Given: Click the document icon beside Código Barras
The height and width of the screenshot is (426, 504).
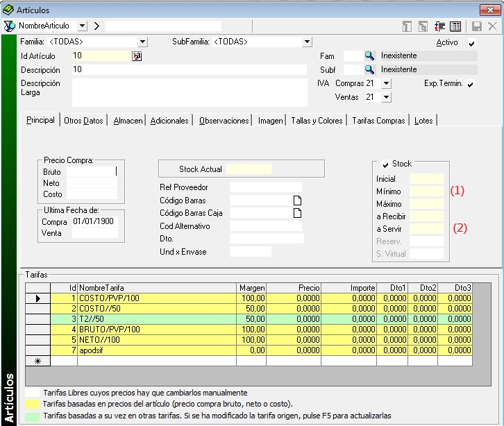Looking at the screenshot, I should (298, 201).
